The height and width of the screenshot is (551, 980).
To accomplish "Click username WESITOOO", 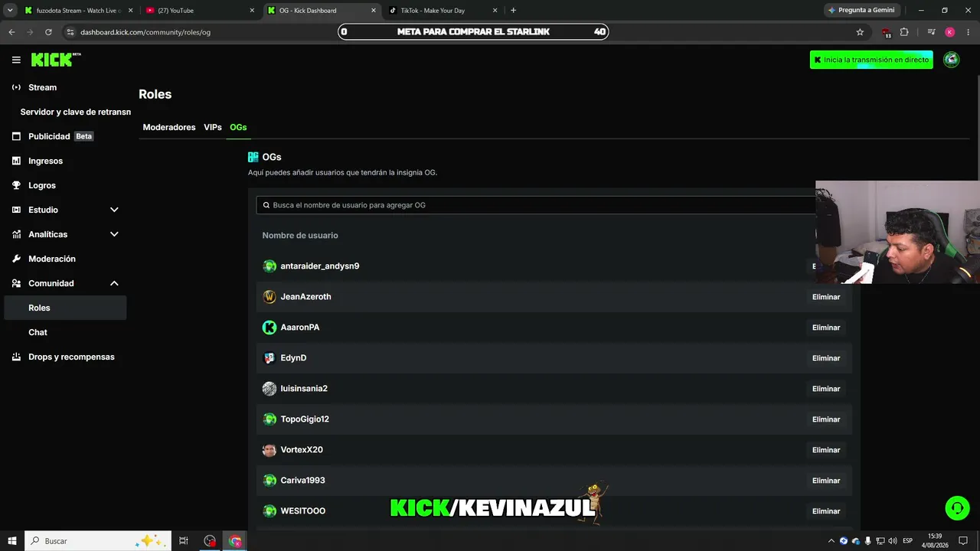I will point(303,511).
